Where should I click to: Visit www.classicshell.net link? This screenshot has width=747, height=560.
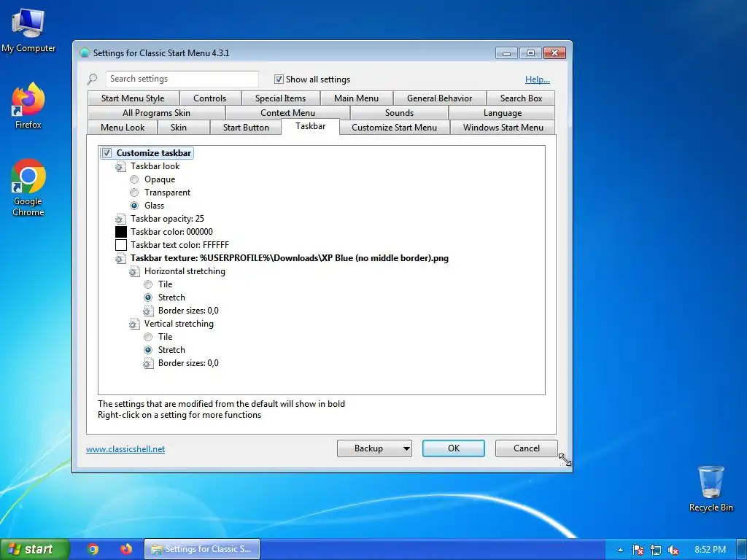pyautogui.click(x=125, y=449)
